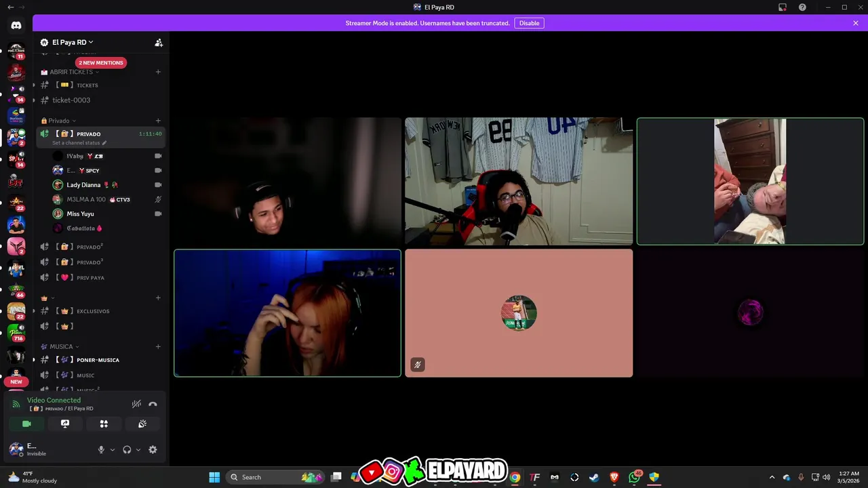Image resolution: width=868 pixels, height=488 pixels.
Task: Open the EXCLUSIVOS text channel
Action: [101, 311]
